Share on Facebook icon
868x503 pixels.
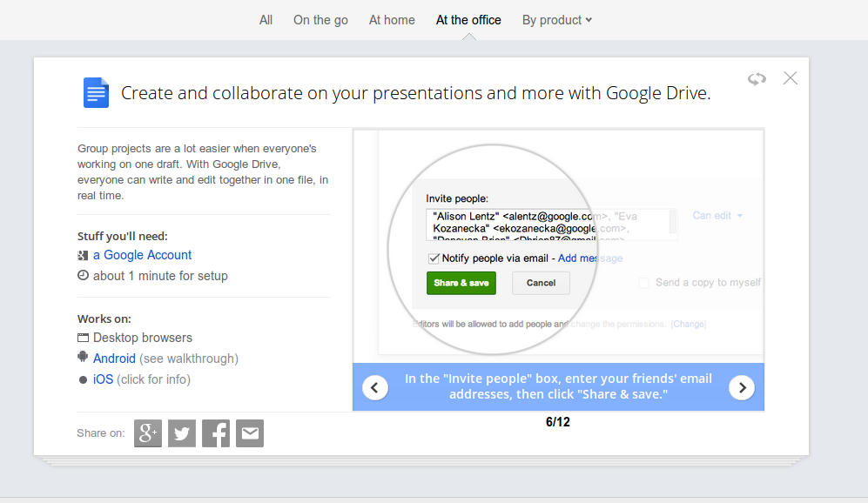[x=216, y=433]
